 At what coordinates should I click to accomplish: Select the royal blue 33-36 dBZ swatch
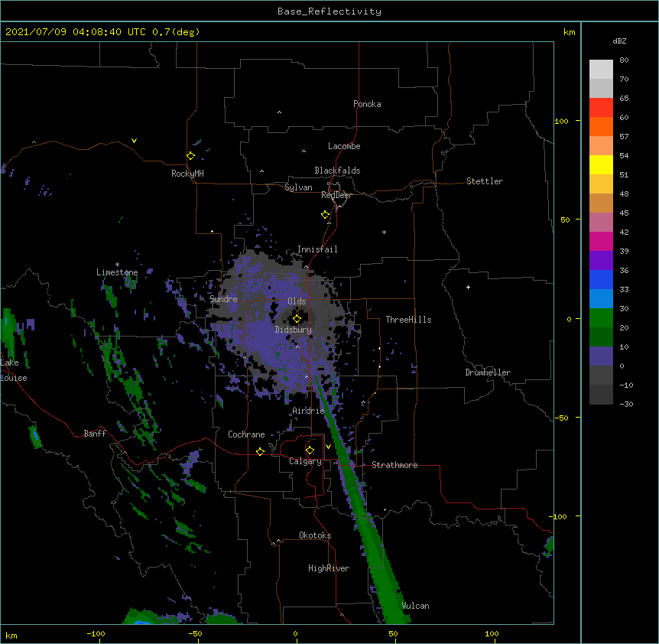(x=601, y=279)
